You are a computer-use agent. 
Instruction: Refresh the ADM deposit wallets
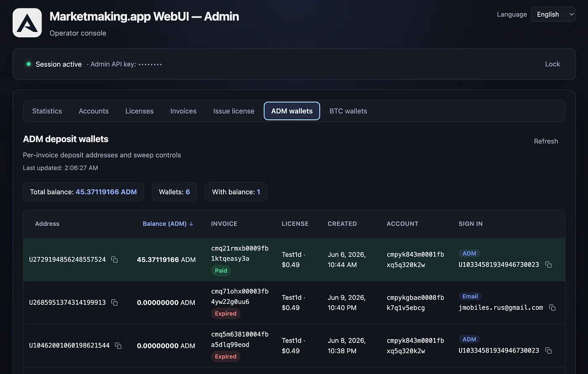tap(546, 141)
